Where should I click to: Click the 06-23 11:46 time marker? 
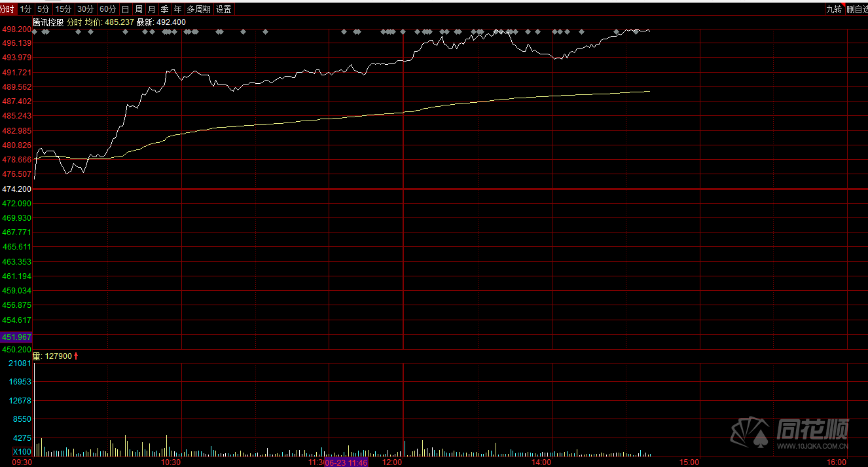tap(346, 462)
